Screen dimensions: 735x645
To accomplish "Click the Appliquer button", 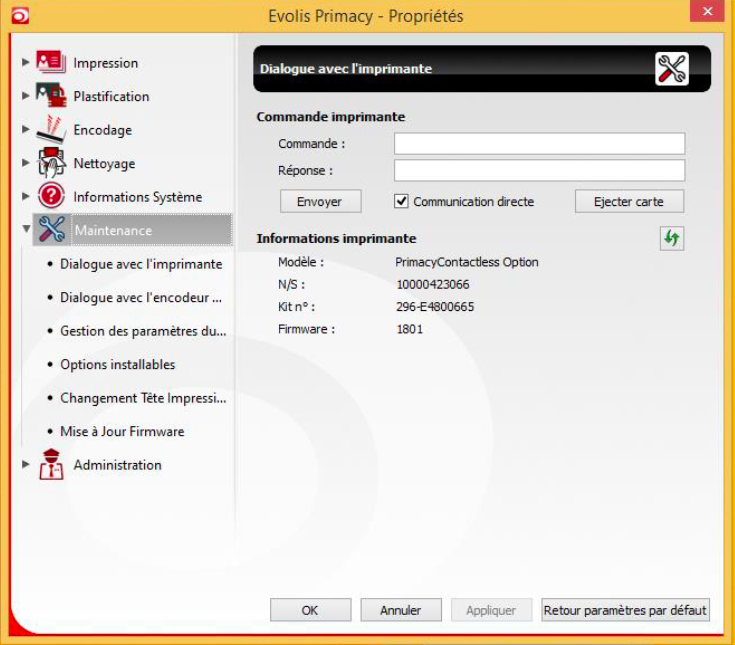I will (491, 610).
